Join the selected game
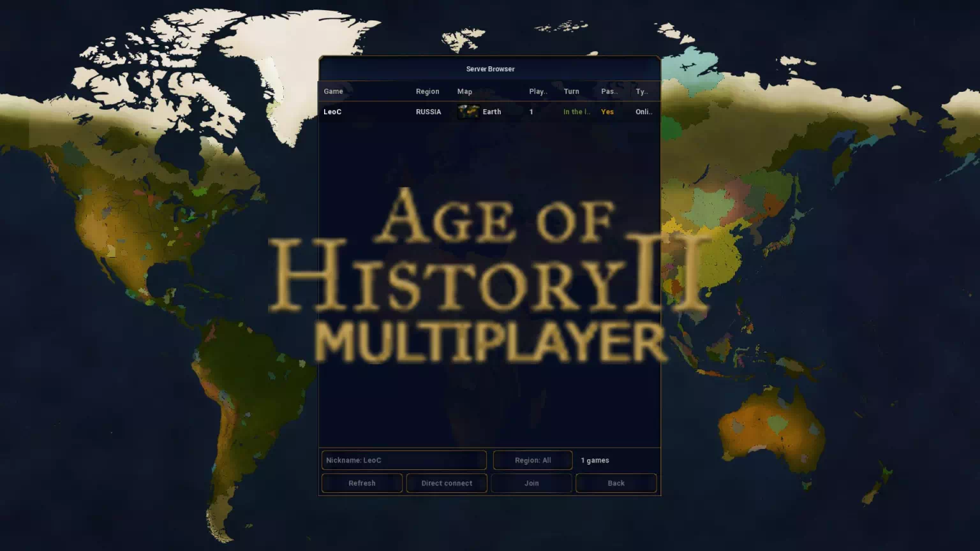The width and height of the screenshot is (980, 551). [x=531, y=483]
